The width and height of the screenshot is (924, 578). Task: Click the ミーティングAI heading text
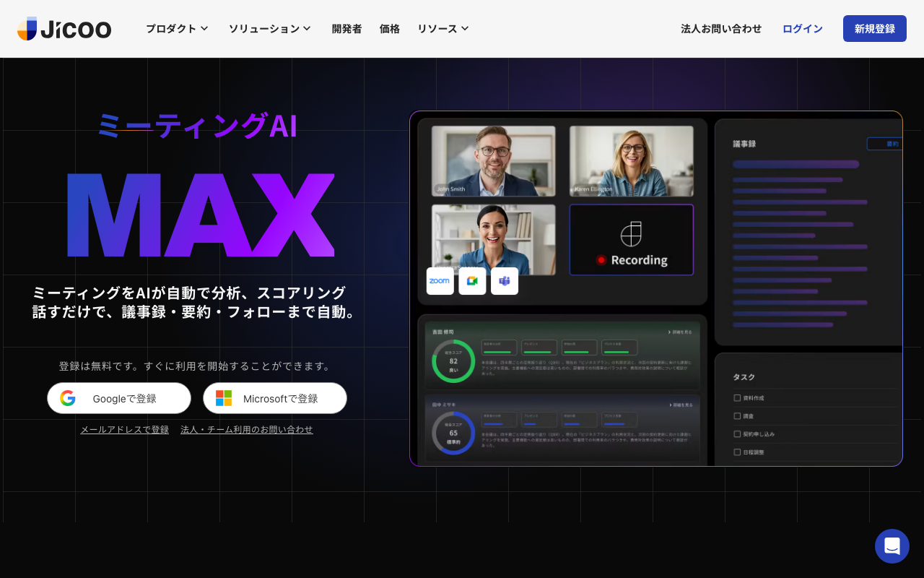tap(197, 125)
